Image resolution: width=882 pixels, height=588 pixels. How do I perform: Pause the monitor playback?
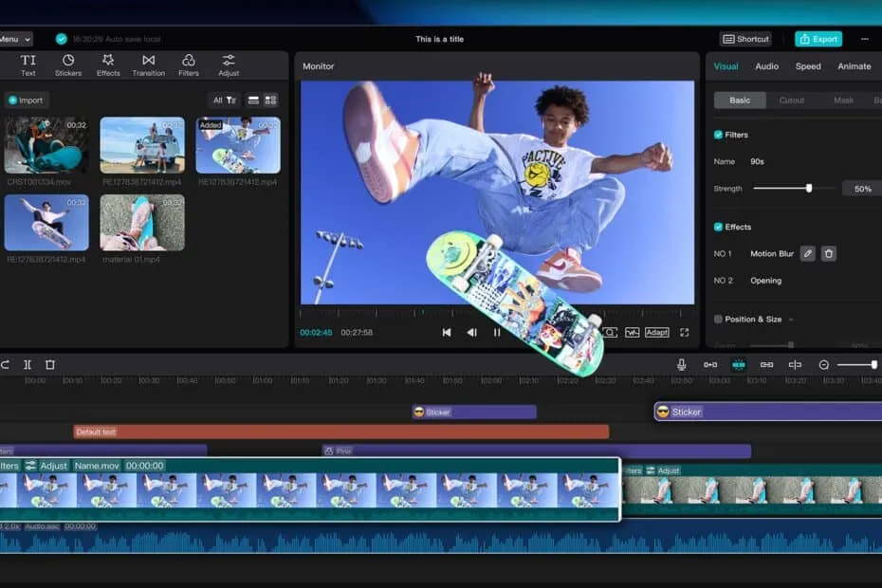pyautogui.click(x=497, y=333)
